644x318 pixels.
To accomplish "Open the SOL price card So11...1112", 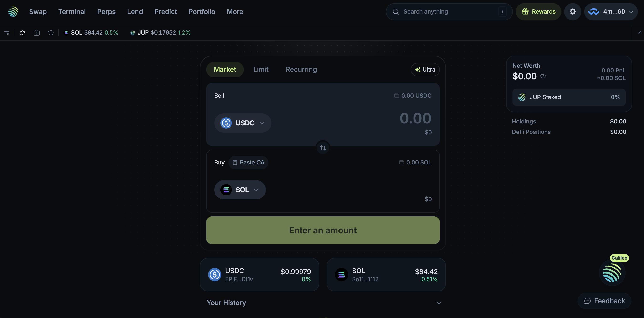I will click(x=386, y=275).
